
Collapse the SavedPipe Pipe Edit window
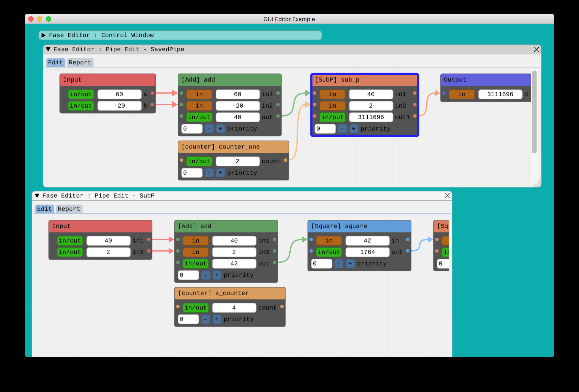pos(48,49)
